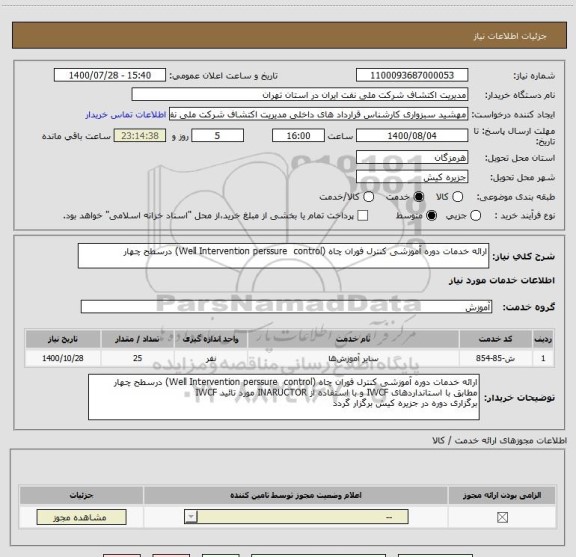Select the کالا radio button

point(457,197)
